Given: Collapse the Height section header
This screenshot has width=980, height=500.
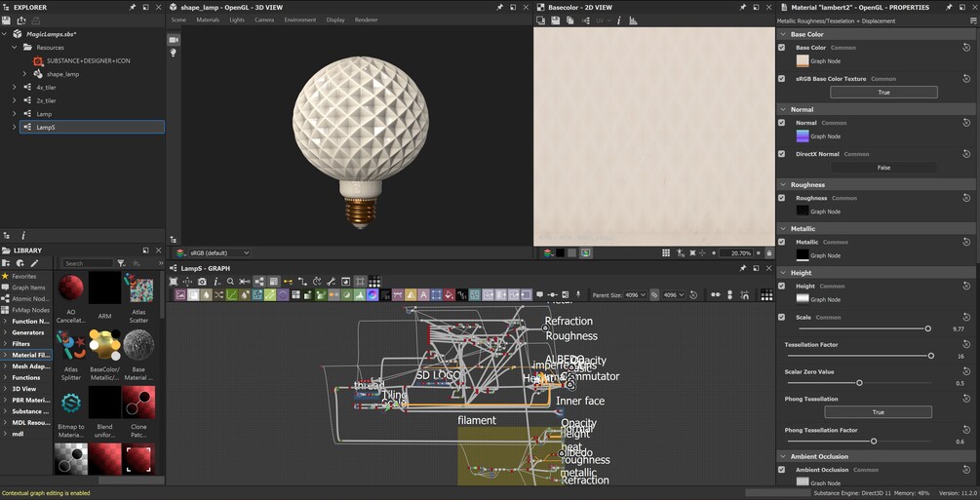Looking at the screenshot, I should [x=782, y=273].
